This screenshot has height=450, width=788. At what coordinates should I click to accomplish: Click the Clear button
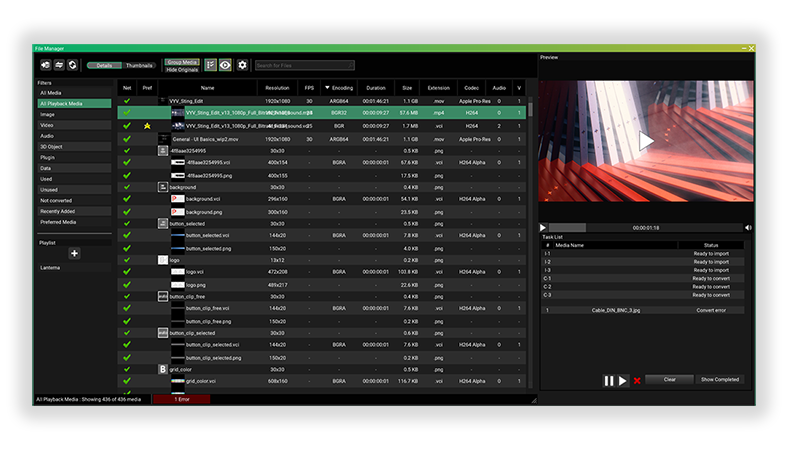pyautogui.click(x=669, y=380)
